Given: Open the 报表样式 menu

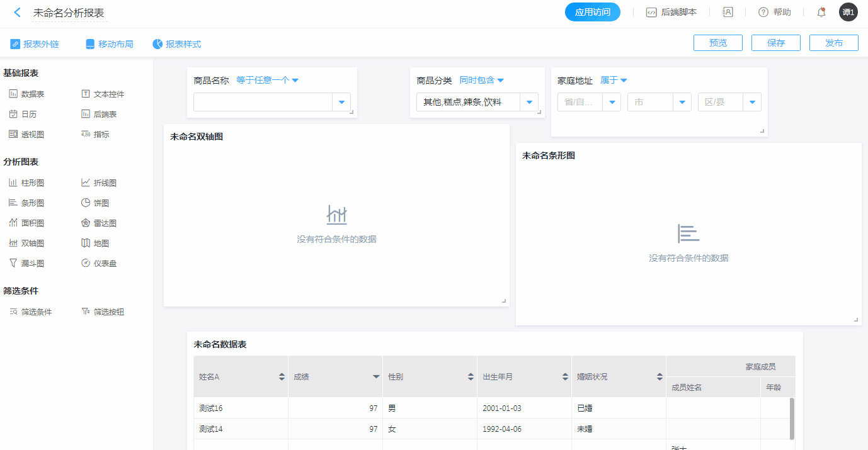Looking at the screenshot, I should click(177, 44).
